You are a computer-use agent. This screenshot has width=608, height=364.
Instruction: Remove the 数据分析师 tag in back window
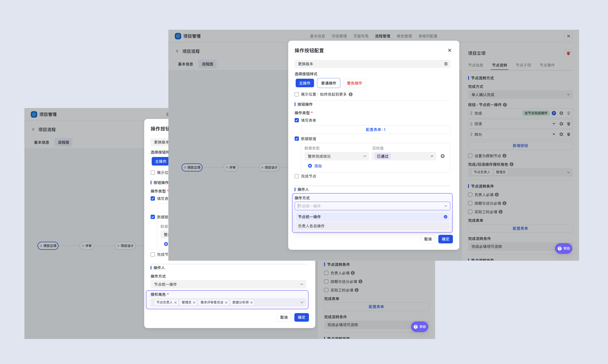[x=251, y=302]
